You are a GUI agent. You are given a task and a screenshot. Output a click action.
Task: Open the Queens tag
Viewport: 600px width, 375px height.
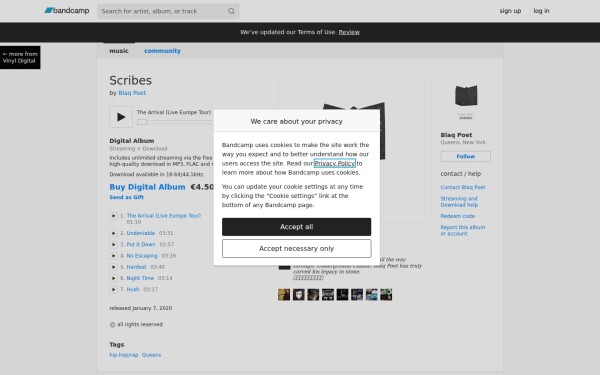point(152,355)
